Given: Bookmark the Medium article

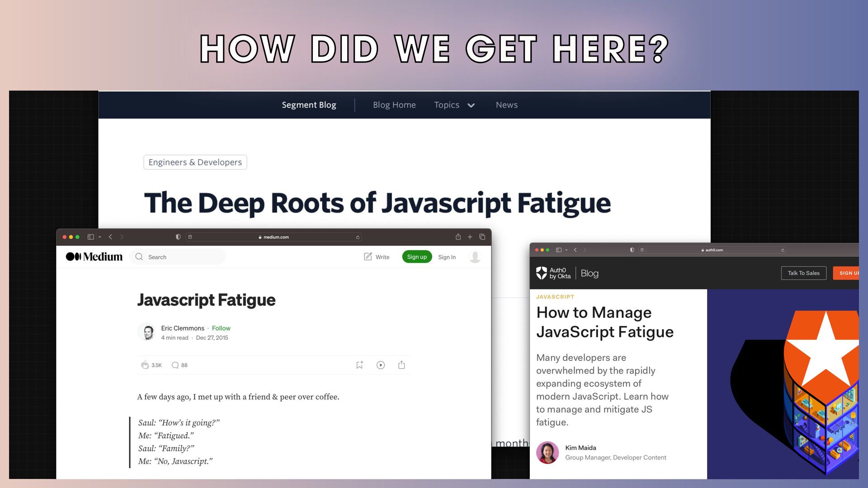Looking at the screenshot, I should pyautogui.click(x=359, y=365).
